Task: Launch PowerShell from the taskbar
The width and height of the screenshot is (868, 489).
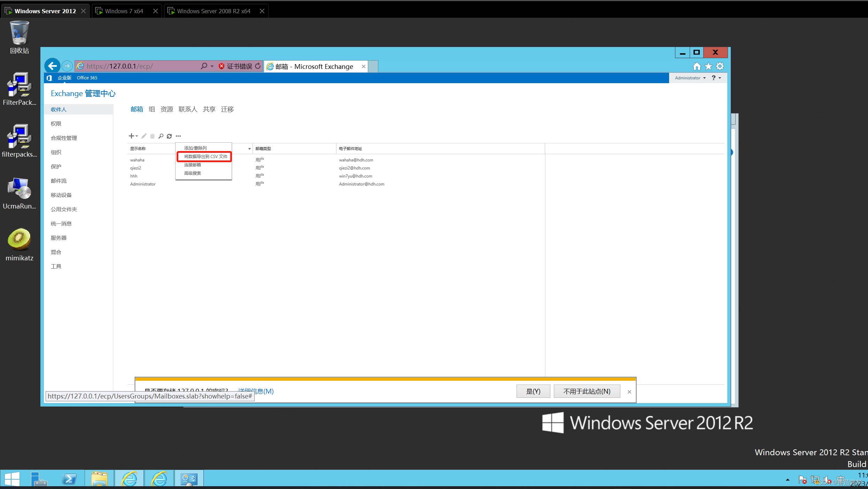Action: tap(69, 479)
